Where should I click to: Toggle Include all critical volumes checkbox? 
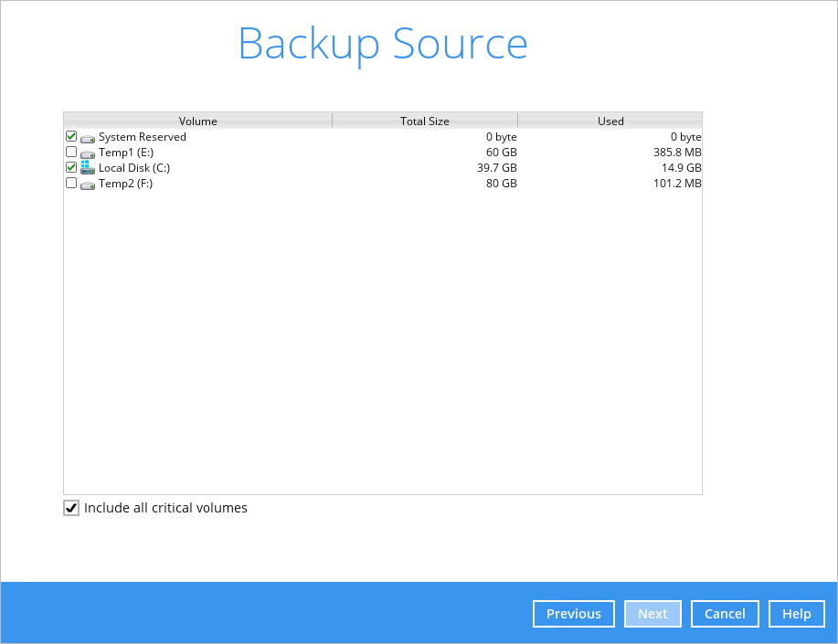click(71, 508)
